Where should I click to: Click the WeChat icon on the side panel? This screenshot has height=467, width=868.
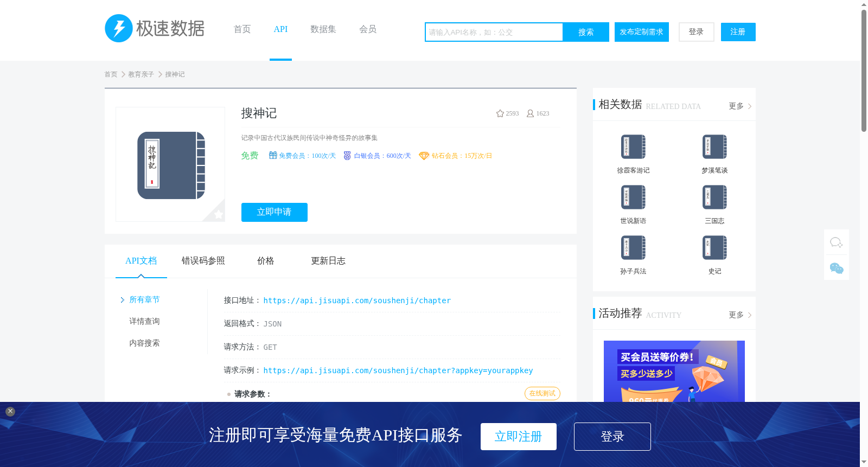837,268
